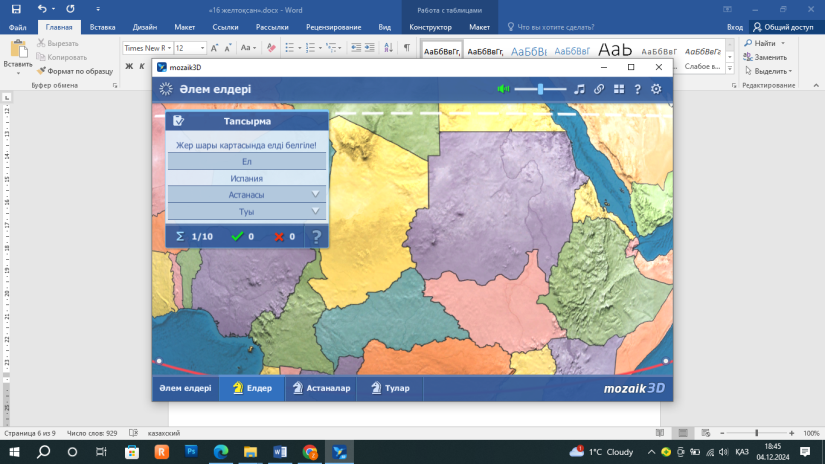Activate Формат по образцу painter
Screen dimensions: 825x464
point(75,71)
